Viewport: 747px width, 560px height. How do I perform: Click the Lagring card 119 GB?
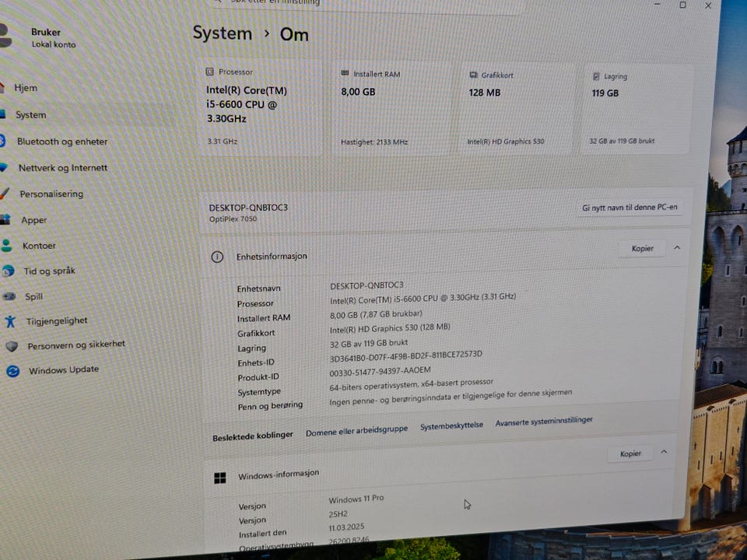pos(637,110)
